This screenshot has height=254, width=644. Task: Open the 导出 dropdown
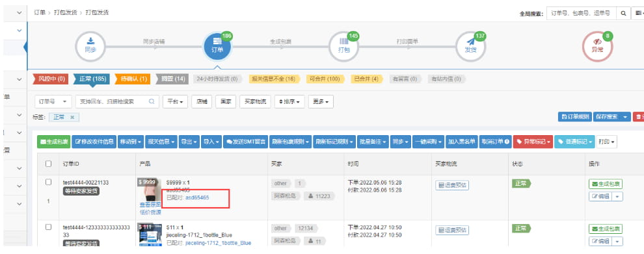(189, 142)
